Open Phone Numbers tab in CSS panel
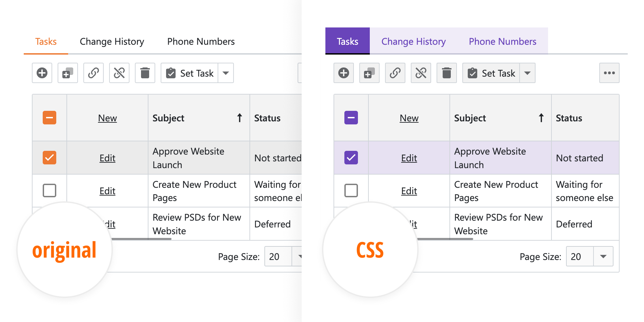 point(503,41)
